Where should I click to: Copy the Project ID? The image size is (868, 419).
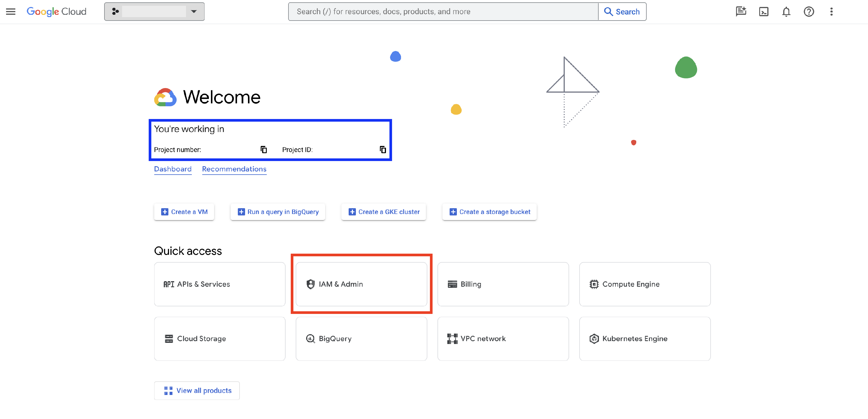[x=382, y=149]
